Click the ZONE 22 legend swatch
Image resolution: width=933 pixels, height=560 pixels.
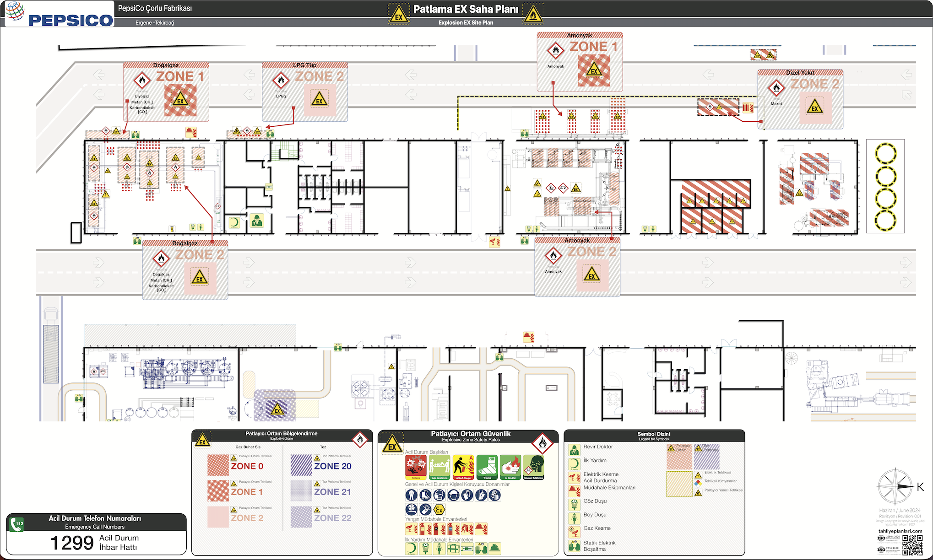[301, 517]
